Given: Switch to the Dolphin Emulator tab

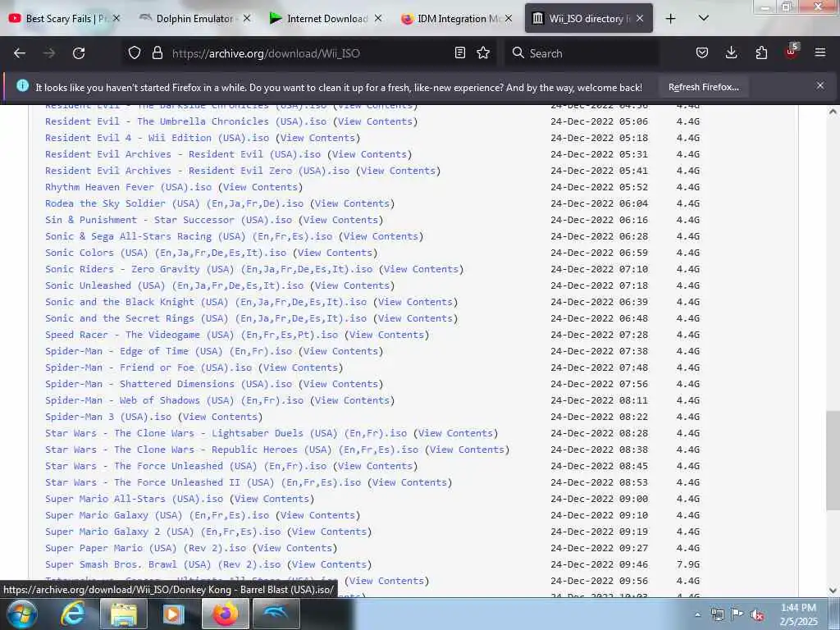Looking at the screenshot, I should 195,18.
